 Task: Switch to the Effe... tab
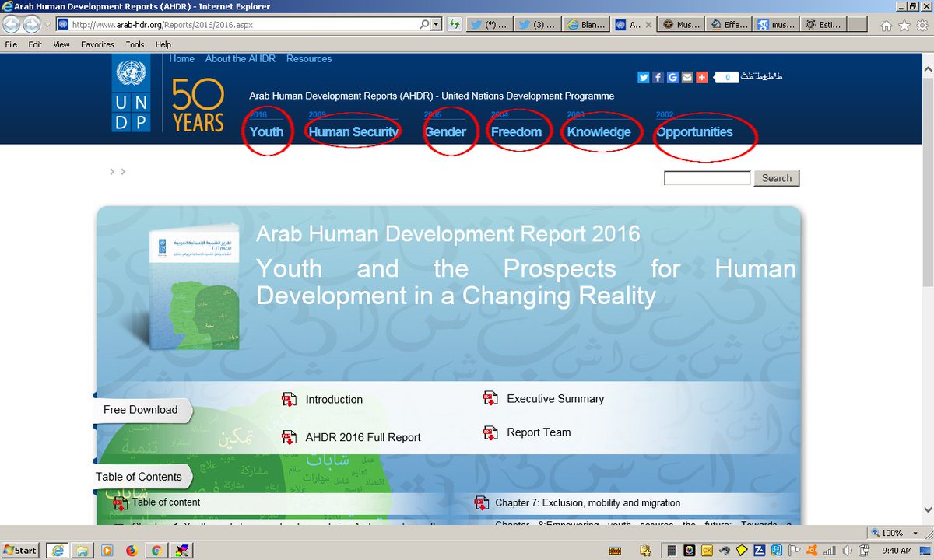click(729, 25)
